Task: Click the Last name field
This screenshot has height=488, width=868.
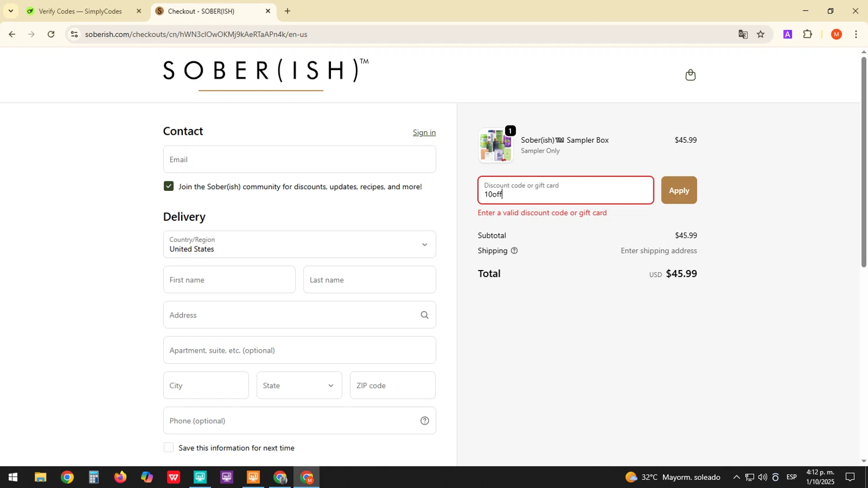Action: [369, 280]
